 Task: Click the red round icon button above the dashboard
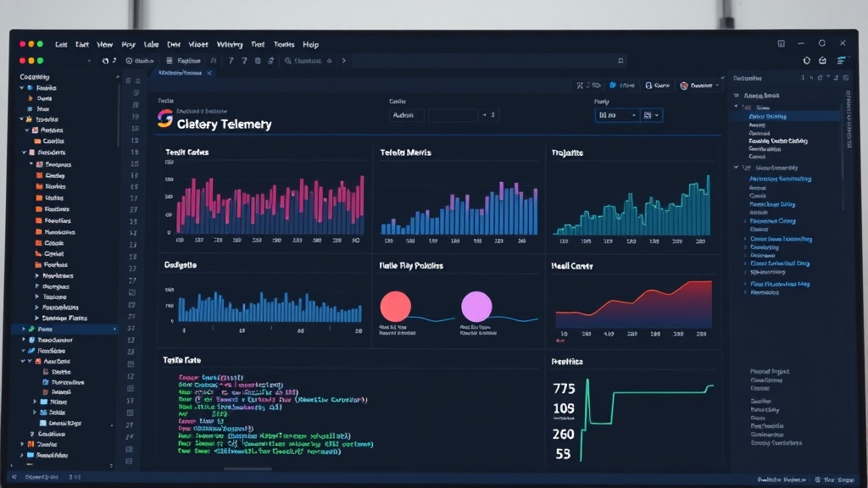684,86
